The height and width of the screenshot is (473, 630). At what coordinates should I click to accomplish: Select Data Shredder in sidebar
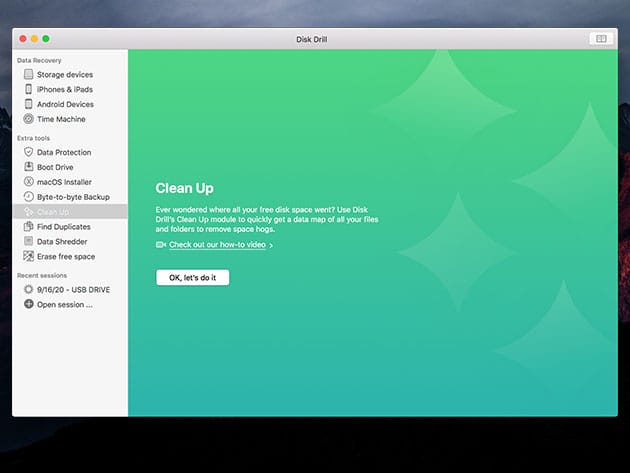click(x=62, y=242)
